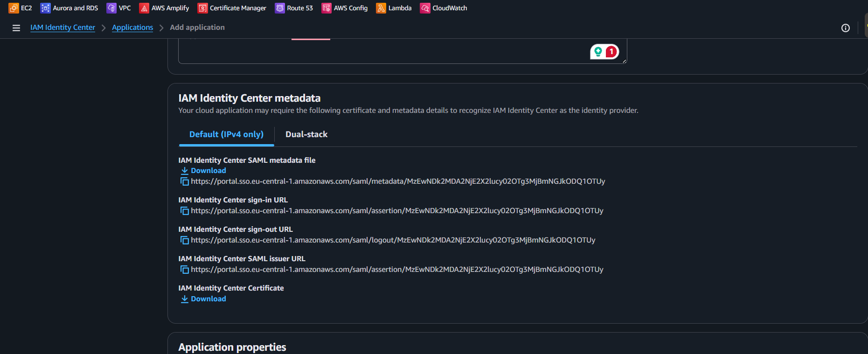Go to IAM Identity Center breadcrumb

(x=62, y=28)
